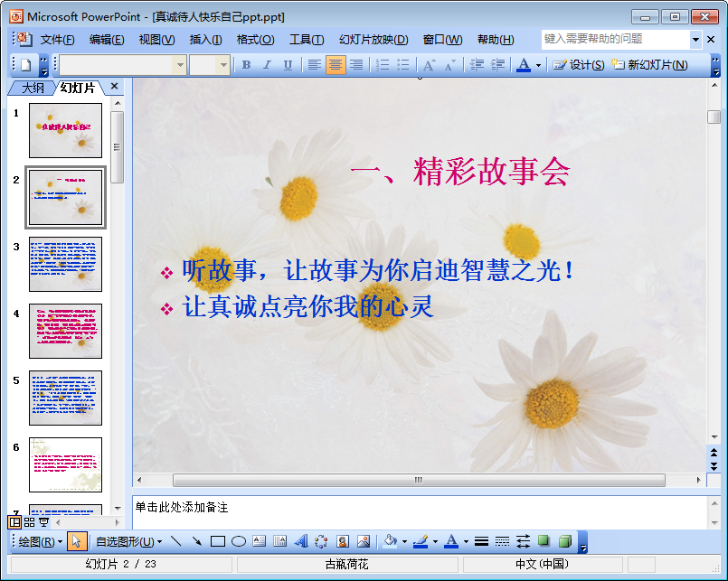Open the font size dropdown
Screen dimensions: 728x581
point(223,65)
